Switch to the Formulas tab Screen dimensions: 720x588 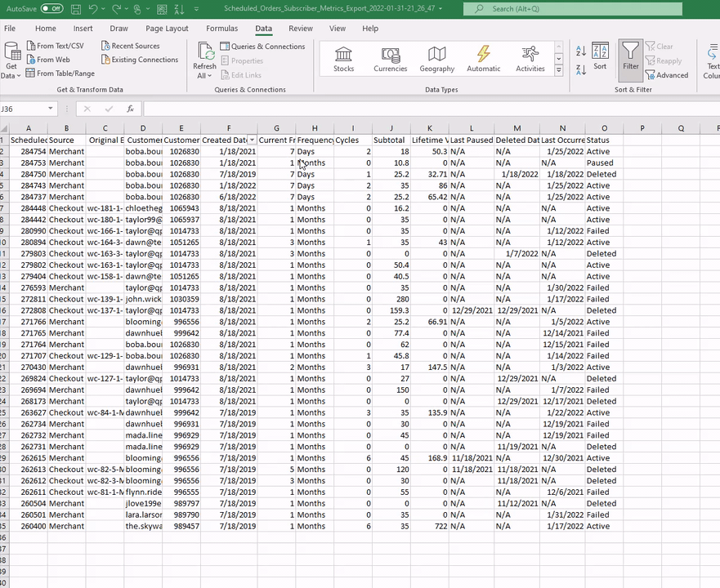coord(221,29)
